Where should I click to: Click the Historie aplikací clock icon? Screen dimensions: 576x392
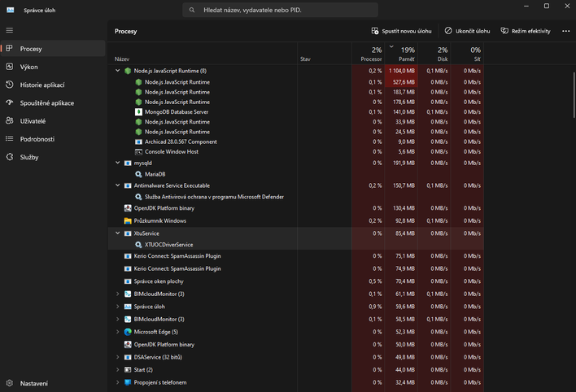(x=10, y=85)
